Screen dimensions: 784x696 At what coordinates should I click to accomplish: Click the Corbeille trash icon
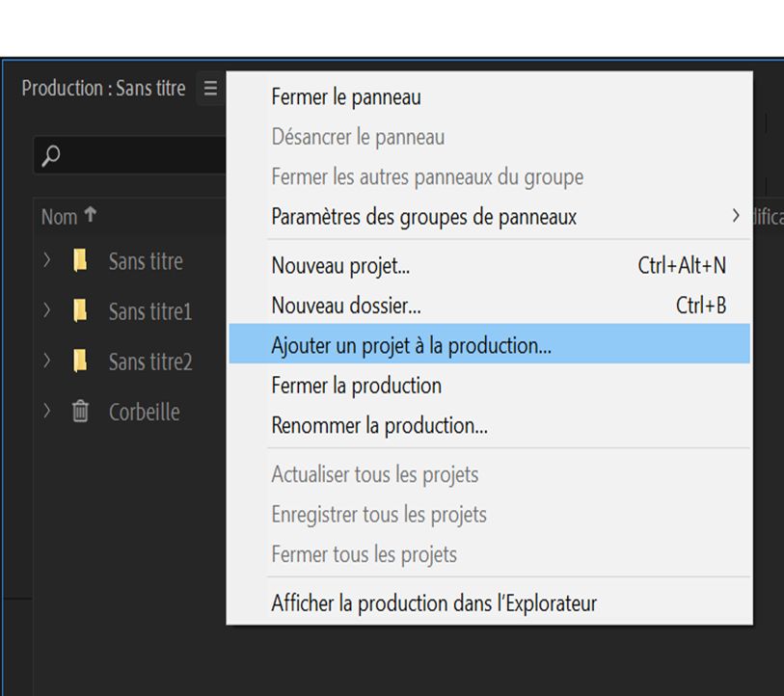pyautogui.click(x=82, y=412)
